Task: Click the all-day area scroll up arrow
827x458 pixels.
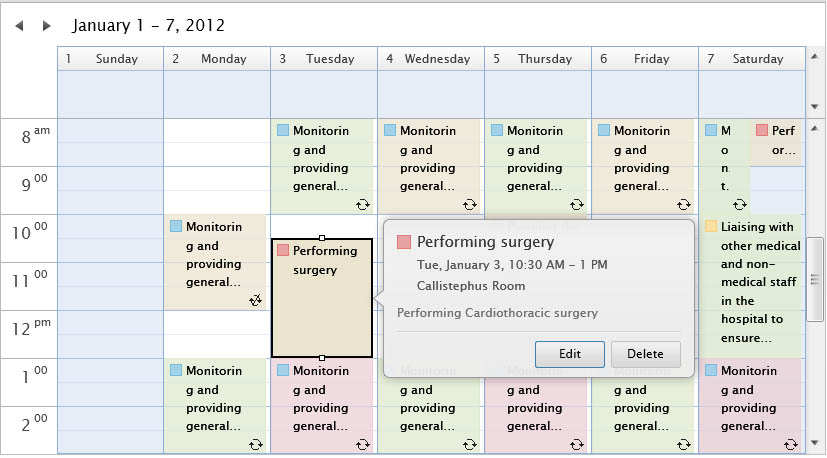Action: point(815,56)
